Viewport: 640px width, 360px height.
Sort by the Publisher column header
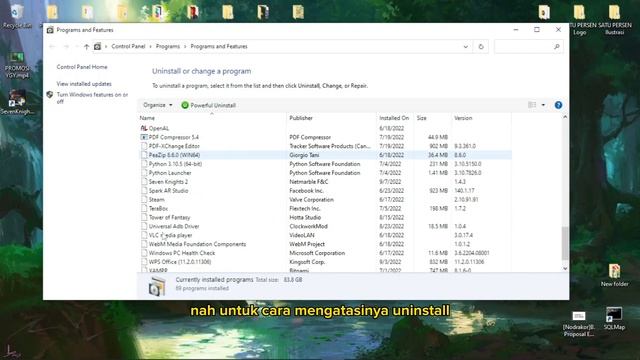pyautogui.click(x=331, y=118)
